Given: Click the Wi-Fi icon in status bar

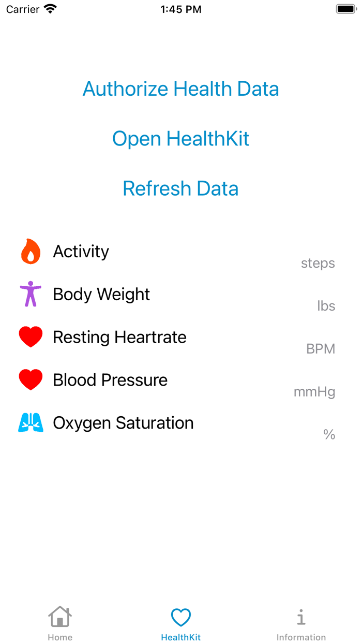Looking at the screenshot, I should [49, 8].
